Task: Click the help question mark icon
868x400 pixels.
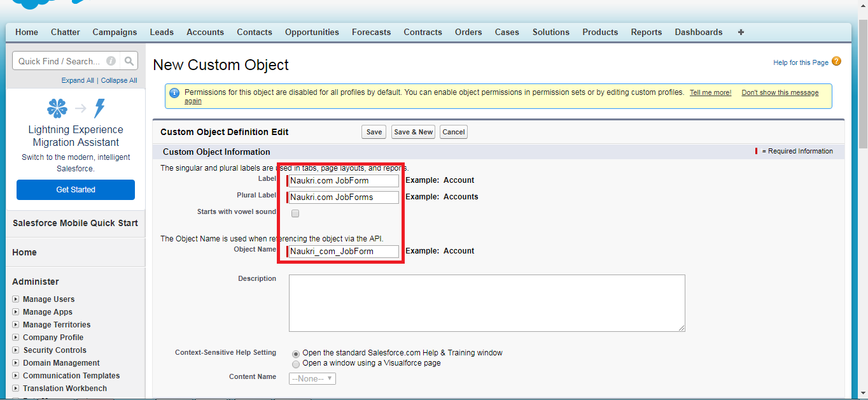Action: (836, 61)
